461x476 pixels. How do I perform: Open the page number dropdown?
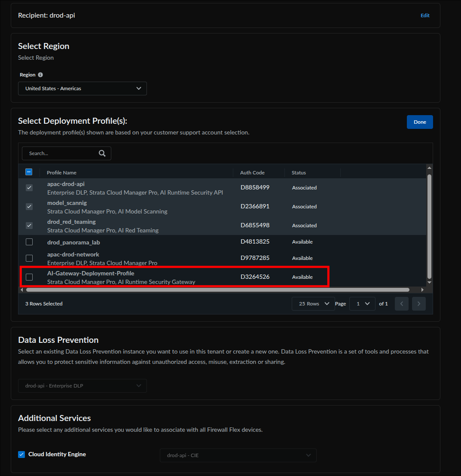pos(362,304)
